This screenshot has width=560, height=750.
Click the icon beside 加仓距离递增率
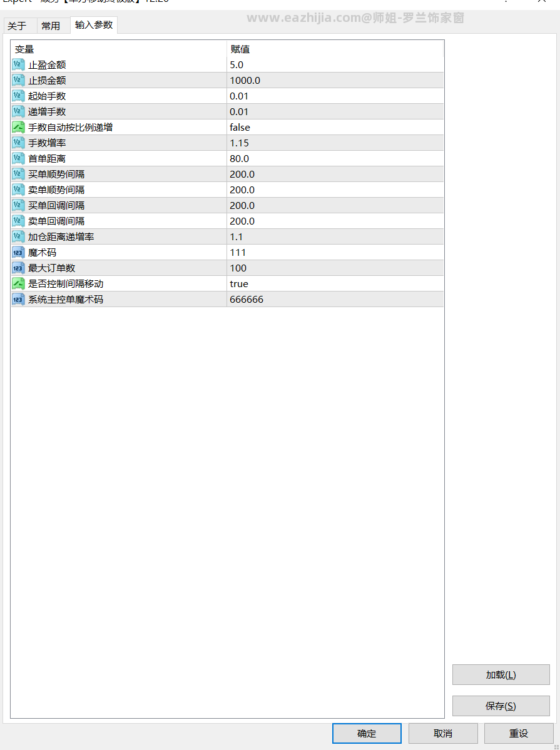tap(18, 237)
